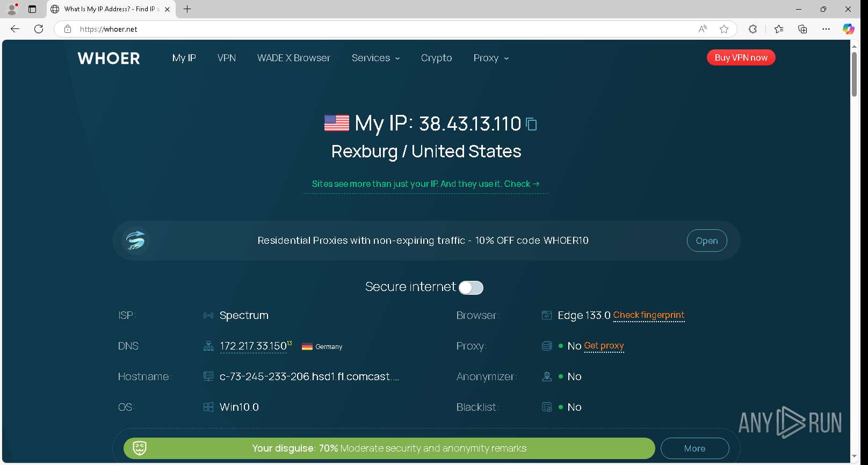Click the scrollbar up arrow

[x=854, y=46]
